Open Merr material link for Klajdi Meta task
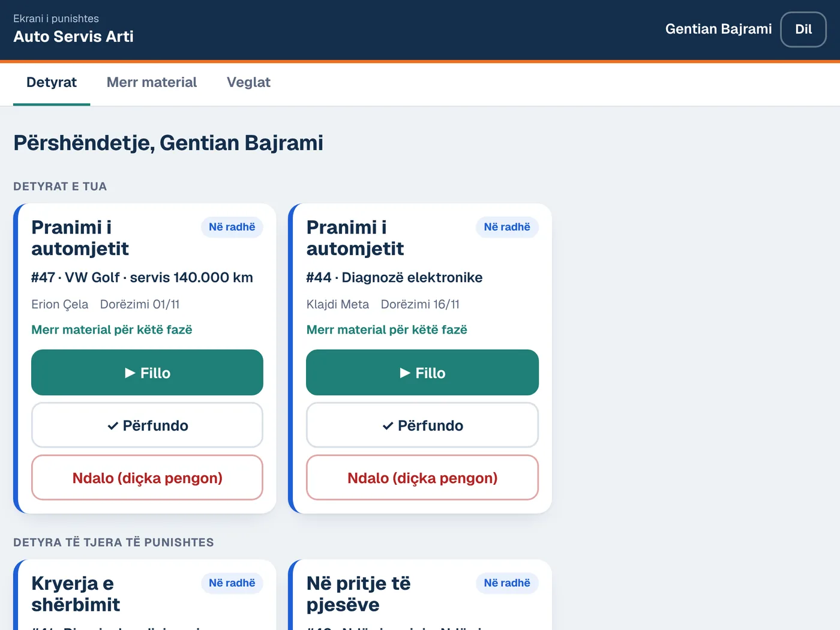 tap(386, 329)
